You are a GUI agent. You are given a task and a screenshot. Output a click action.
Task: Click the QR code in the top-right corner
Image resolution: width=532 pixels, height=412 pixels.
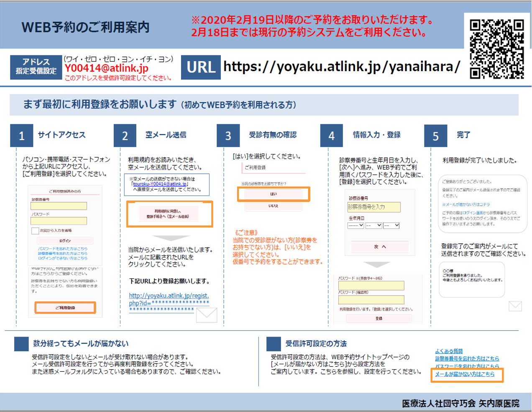click(x=496, y=49)
